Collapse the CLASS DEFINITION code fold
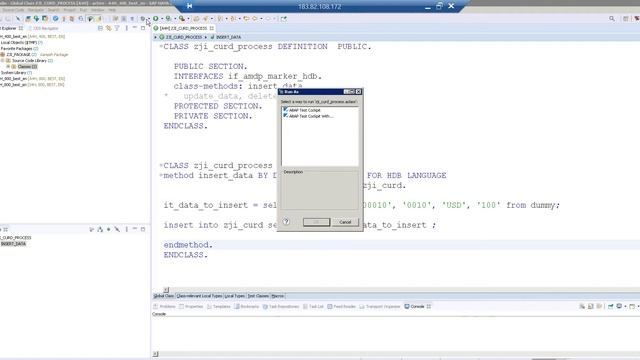Screen dimensions: 640x360 [161, 46]
